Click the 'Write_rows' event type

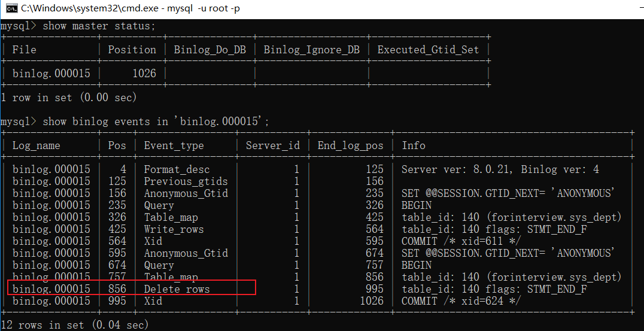click(174, 229)
